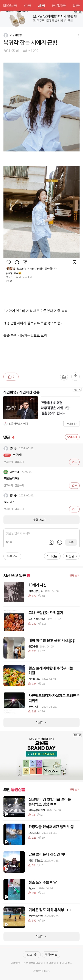
Task: Like the comment '머했는데여?'
Action: [x=74, y=486]
